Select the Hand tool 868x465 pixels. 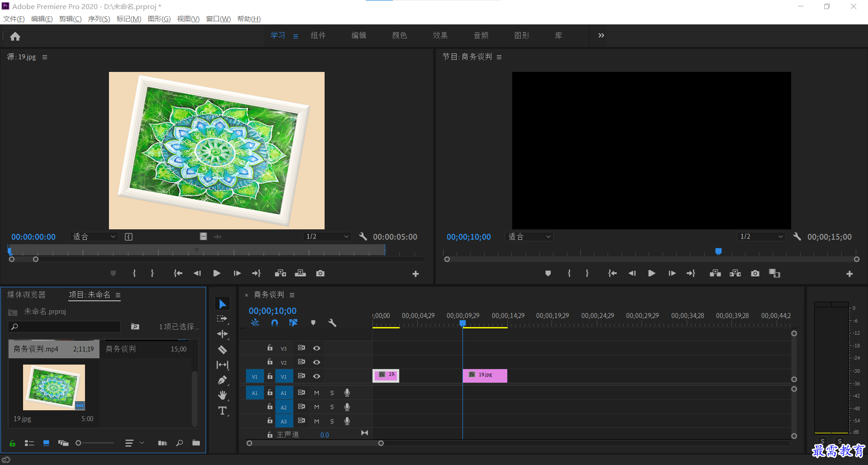pos(222,395)
